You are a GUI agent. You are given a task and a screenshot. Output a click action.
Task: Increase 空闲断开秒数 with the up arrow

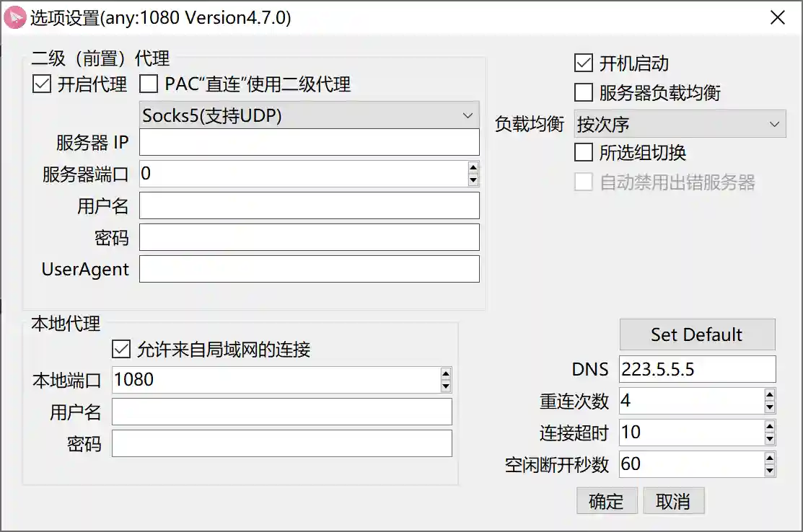click(x=770, y=458)
